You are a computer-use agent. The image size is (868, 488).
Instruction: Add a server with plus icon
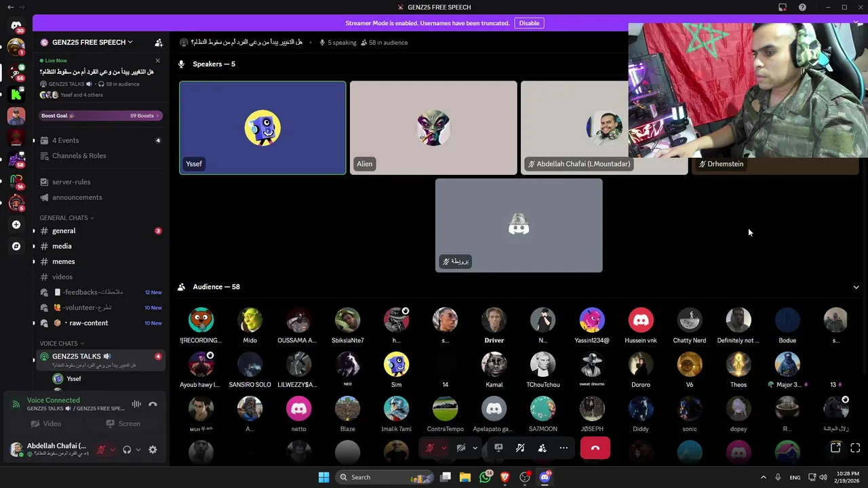[16, 224]
